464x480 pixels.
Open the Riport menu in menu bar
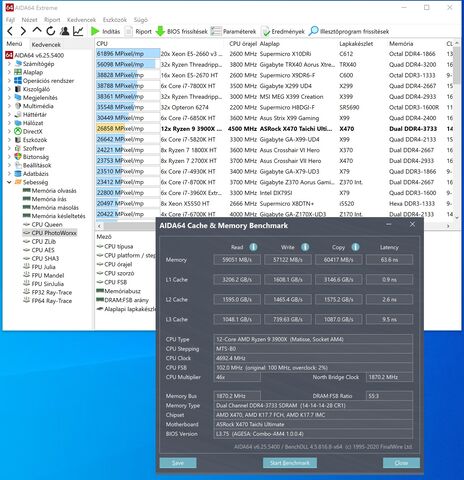52,20
